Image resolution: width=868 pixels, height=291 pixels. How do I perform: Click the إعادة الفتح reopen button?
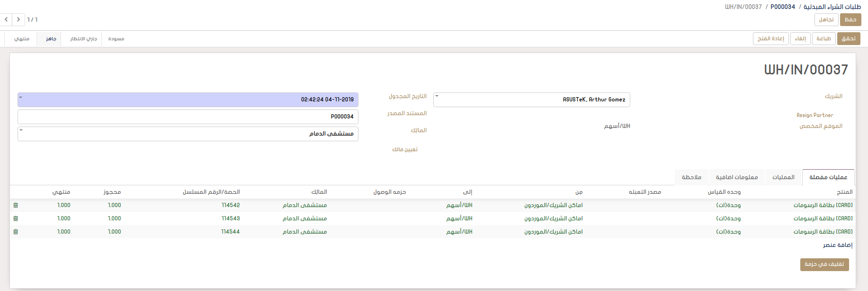(x=770, y=38)
